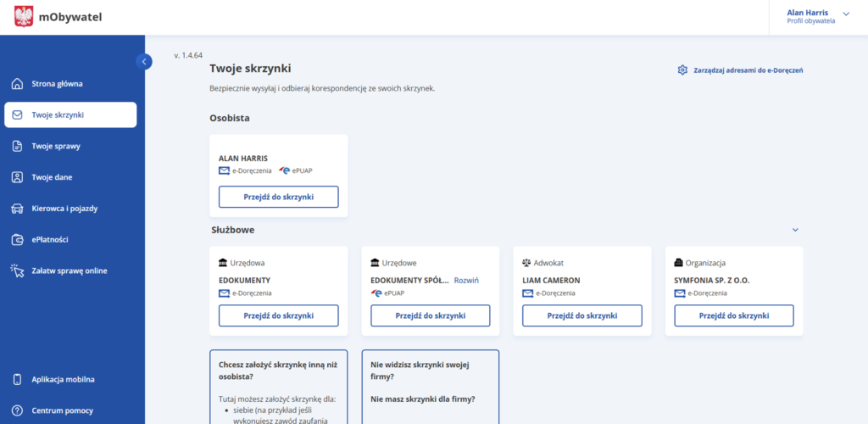Click the e-Doręczenia icon on LIAM CAMERON card
Image resolution: width=868 pixels, height=424 pixels.
(528, 293)
